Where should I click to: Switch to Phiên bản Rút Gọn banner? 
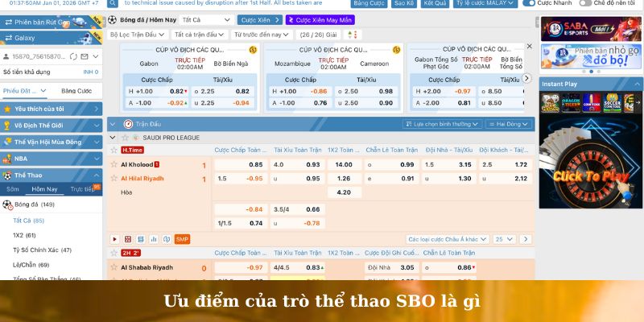click(52, 23)
